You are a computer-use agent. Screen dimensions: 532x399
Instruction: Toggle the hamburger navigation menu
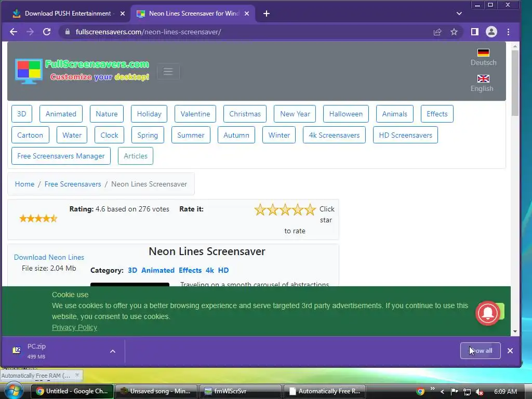168,72
